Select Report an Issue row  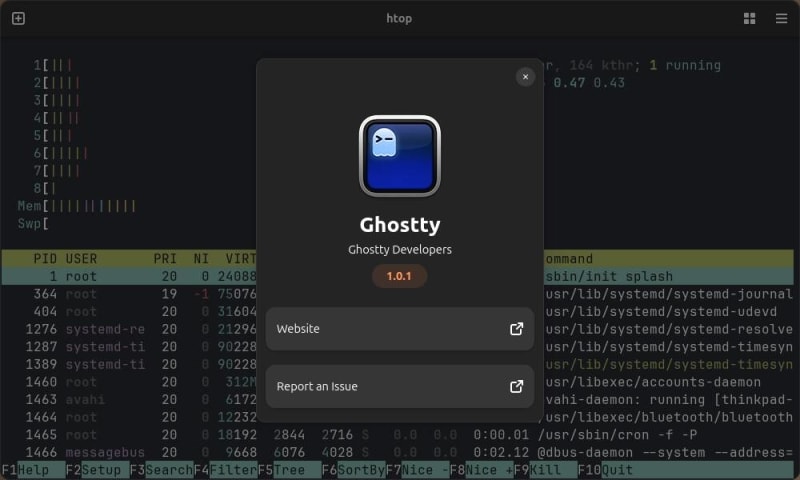399,387
